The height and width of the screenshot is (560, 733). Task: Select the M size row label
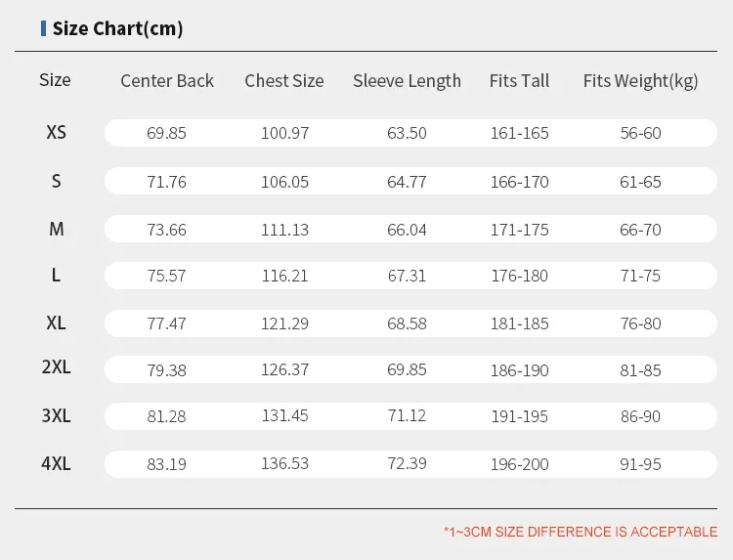tap(56, 230)
